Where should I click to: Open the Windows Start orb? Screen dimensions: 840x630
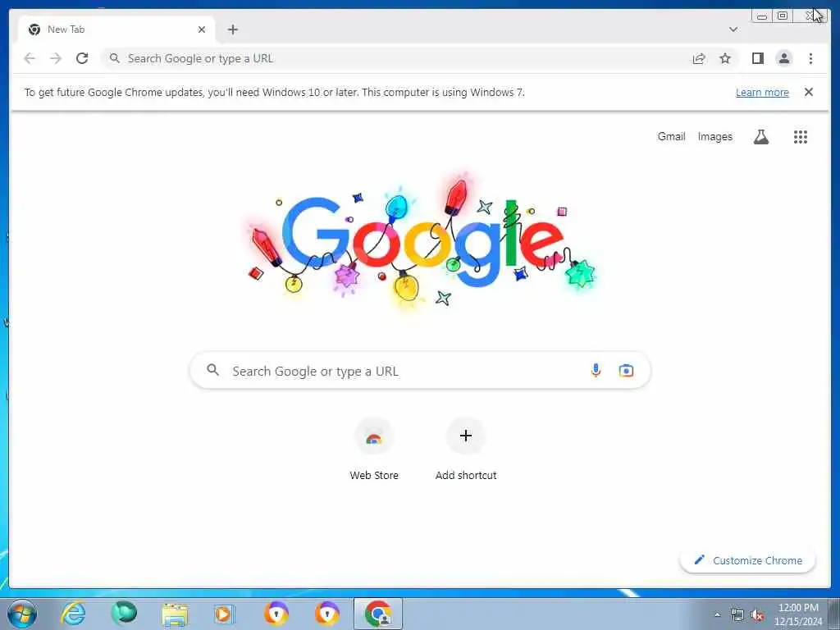pos(22,614)
